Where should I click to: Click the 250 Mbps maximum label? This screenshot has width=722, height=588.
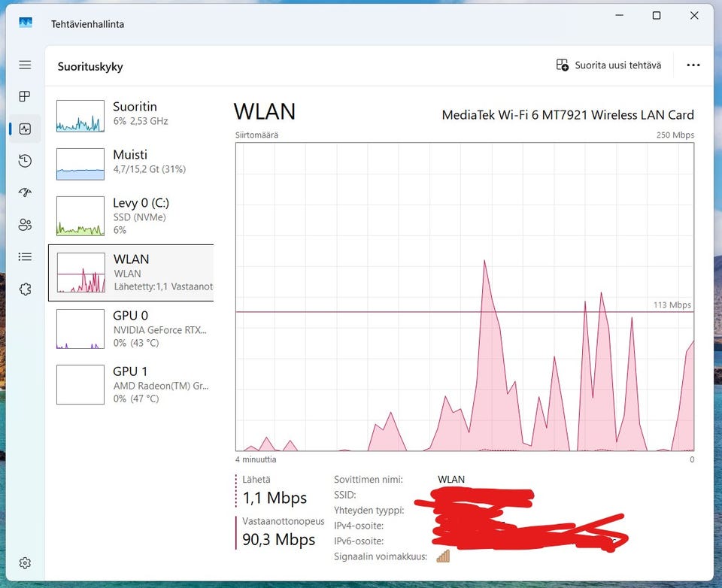pos(675,135)
